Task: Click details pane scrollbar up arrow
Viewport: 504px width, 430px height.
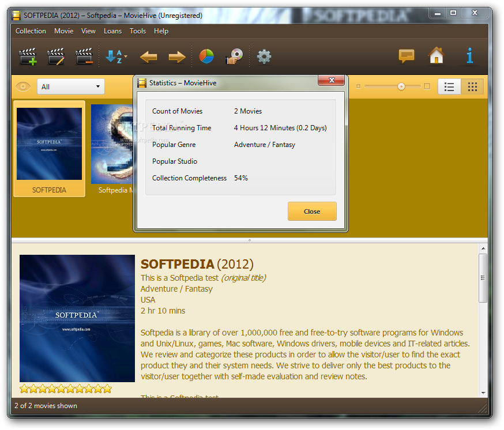Action: coord(483,248)
